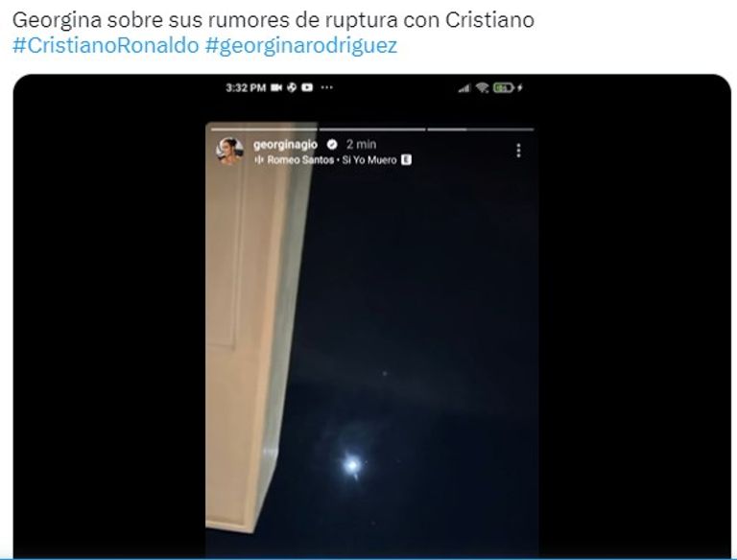The height and width of the screenshot is (560, 737).
Task: Click the Wi-Fi status icon
Action: [x=483, y=87]
